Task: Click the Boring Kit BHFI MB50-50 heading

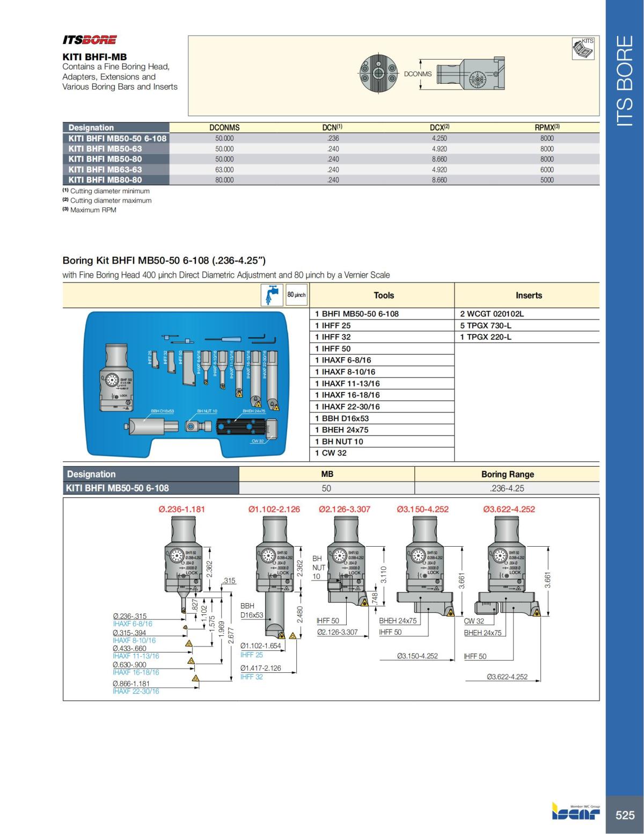Action: pyautogui.click(x=164, y=261)
